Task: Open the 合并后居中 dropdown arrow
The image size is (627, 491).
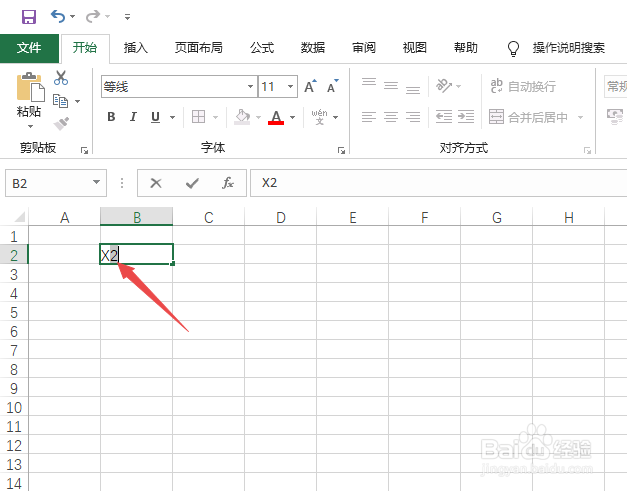Action: coord(580,117)
